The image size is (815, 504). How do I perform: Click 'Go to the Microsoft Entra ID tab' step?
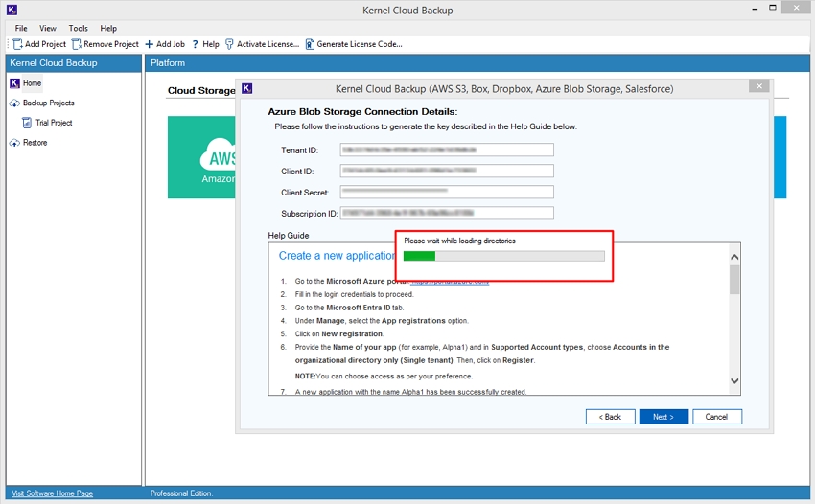pos(349,308)
